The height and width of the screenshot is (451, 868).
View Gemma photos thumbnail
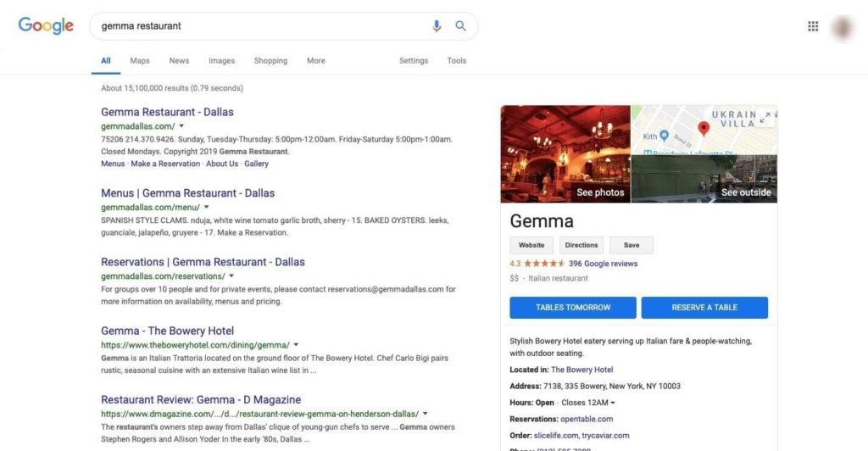[x=565, y=153]
